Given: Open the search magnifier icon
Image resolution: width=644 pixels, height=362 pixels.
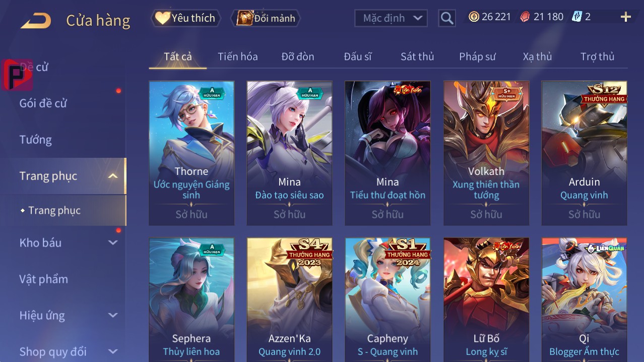Looking at the screenshot, I should (446, 18).
